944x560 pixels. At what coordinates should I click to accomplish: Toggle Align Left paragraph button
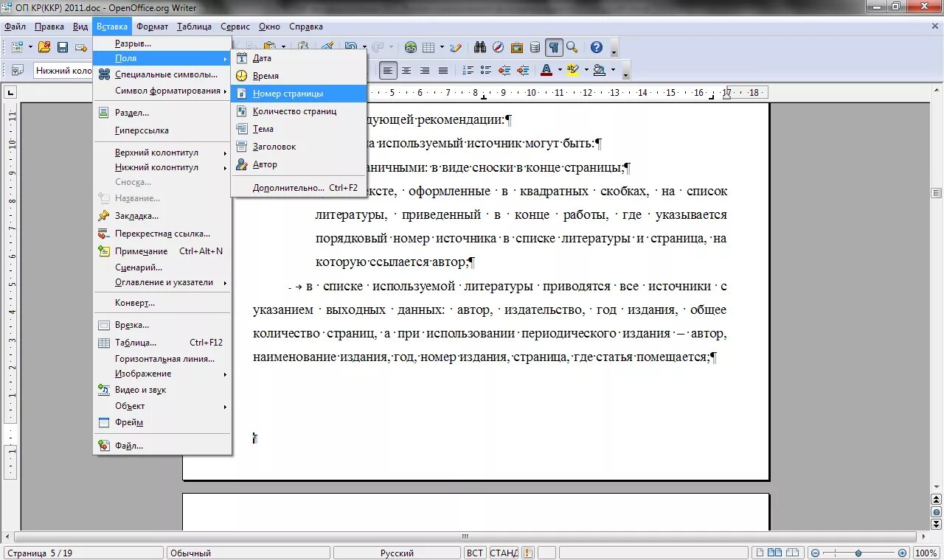[x=388, y=71]
